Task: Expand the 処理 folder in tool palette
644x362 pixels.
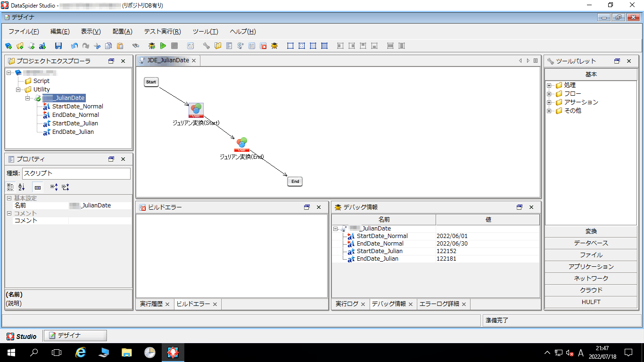Action: (549, 86)
